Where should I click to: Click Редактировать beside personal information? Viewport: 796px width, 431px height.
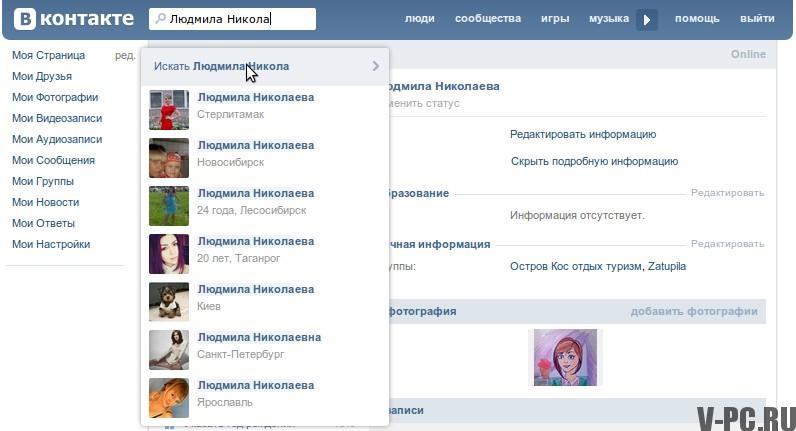click(727, 244)
